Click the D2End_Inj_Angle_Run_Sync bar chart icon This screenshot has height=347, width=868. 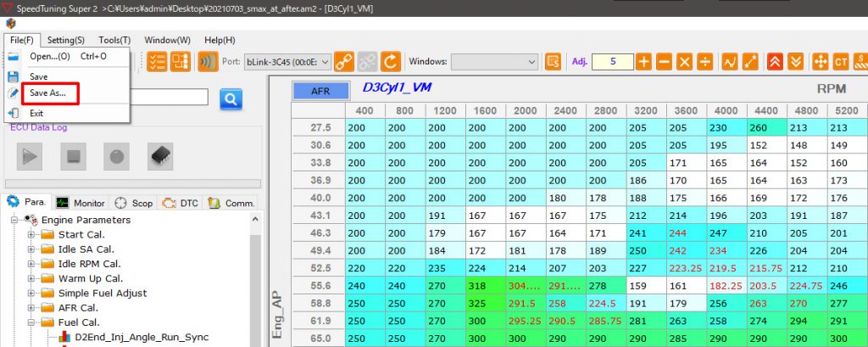[65, 337]
